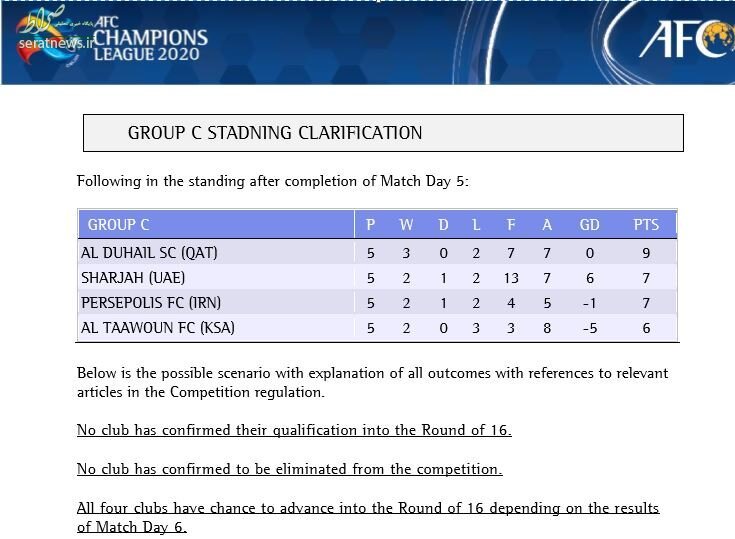The width and height of the screenshot is (735, 539).
Task: Click the underlined eliminated from competition sentence
Action: point(289,469)
